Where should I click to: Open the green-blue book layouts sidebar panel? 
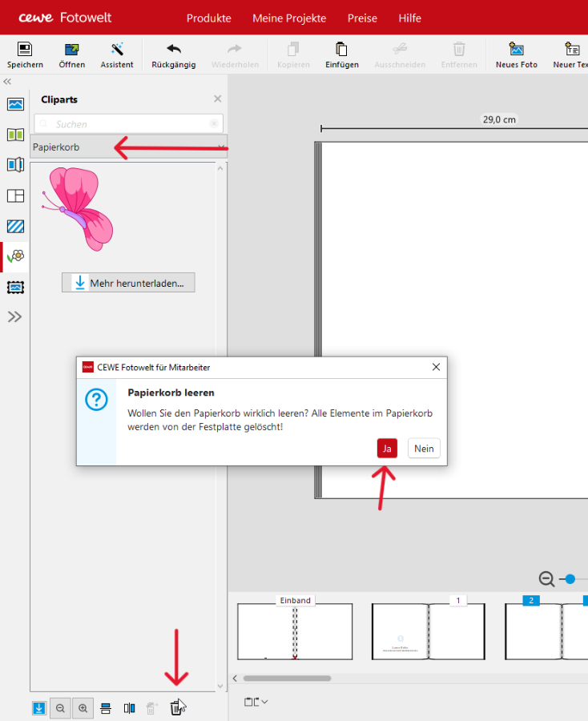(16, 135)
